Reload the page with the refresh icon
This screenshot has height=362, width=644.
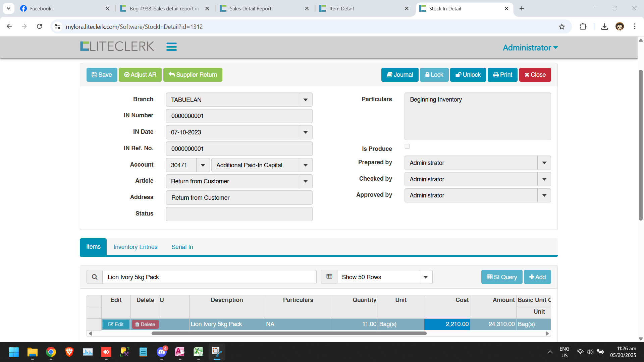[x=40, y=26]
